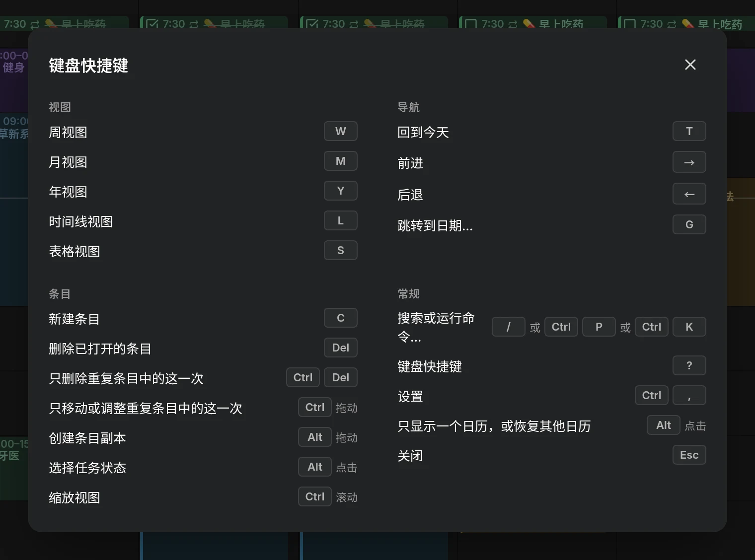
Task: Click the right-arrow key badge for 前进
Action: 689,162
